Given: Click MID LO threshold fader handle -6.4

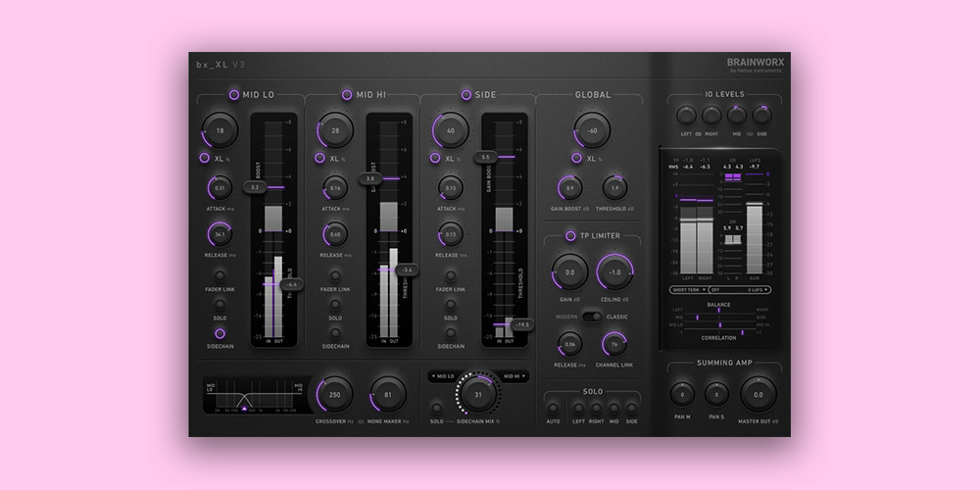Looking at the screenshot, I should tap(291, 284).
